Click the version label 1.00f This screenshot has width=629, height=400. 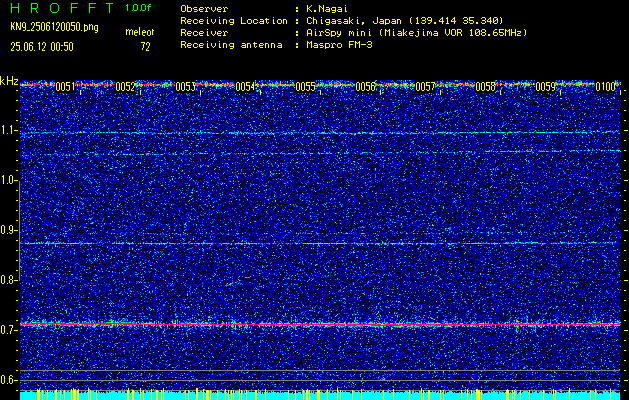pyautogui.click(x=138, y=8)
